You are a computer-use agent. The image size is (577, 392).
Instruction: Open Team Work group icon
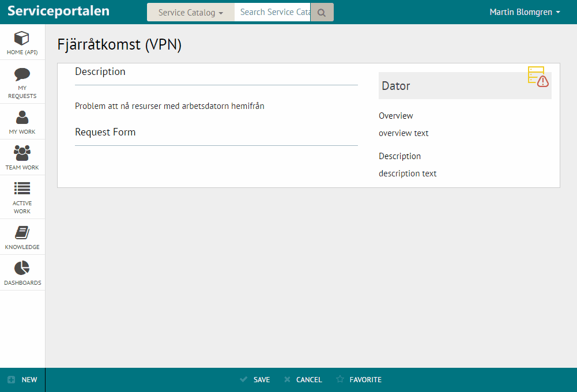point(22,153)
